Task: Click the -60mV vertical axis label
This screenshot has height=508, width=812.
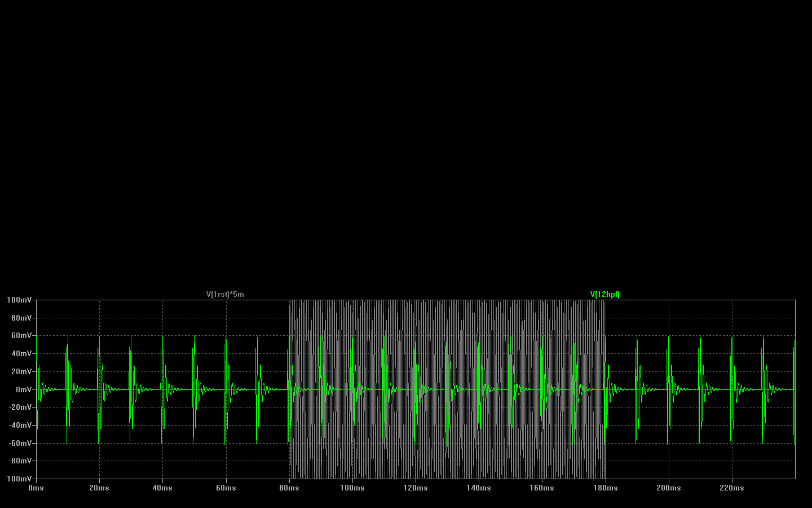Action: (x=20, y=443)
